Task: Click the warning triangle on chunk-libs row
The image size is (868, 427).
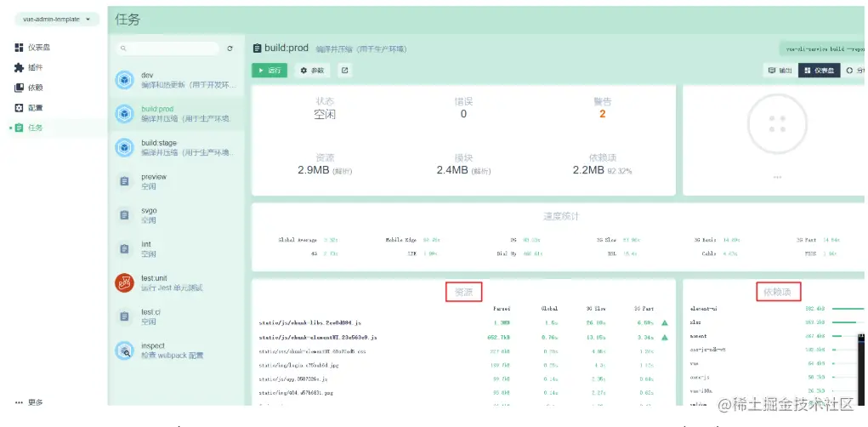Action: (665, 323)
